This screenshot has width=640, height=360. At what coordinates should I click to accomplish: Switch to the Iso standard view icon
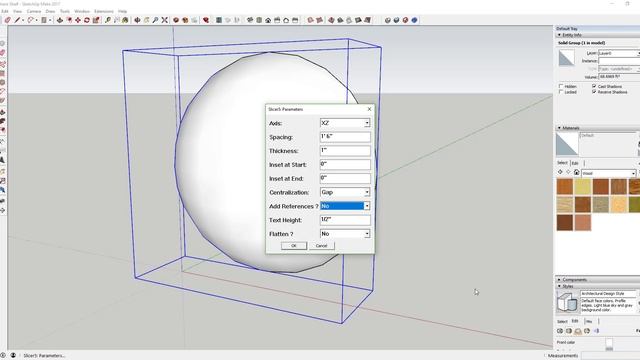(250, 20)
